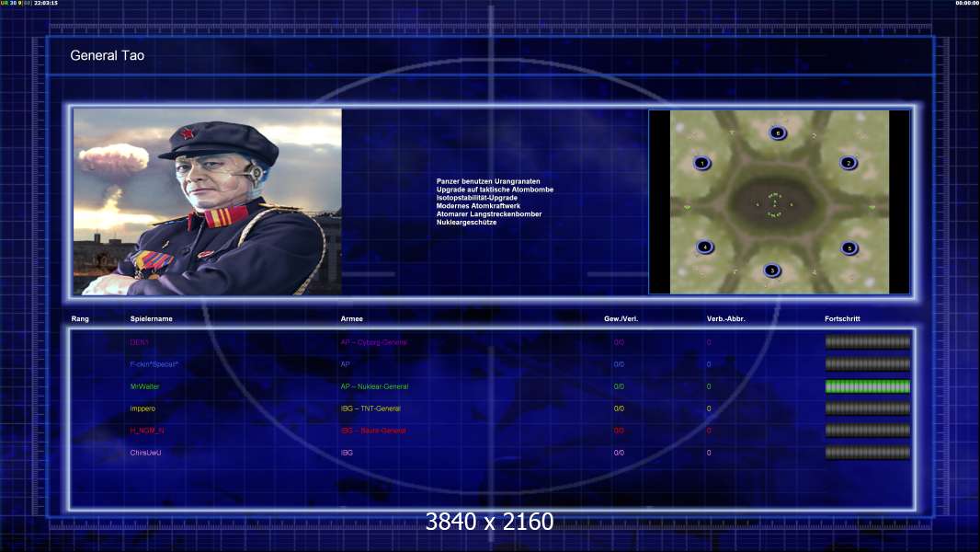Select player name DEN1
The image size is (980, 552).
click(x=140, y=342)
